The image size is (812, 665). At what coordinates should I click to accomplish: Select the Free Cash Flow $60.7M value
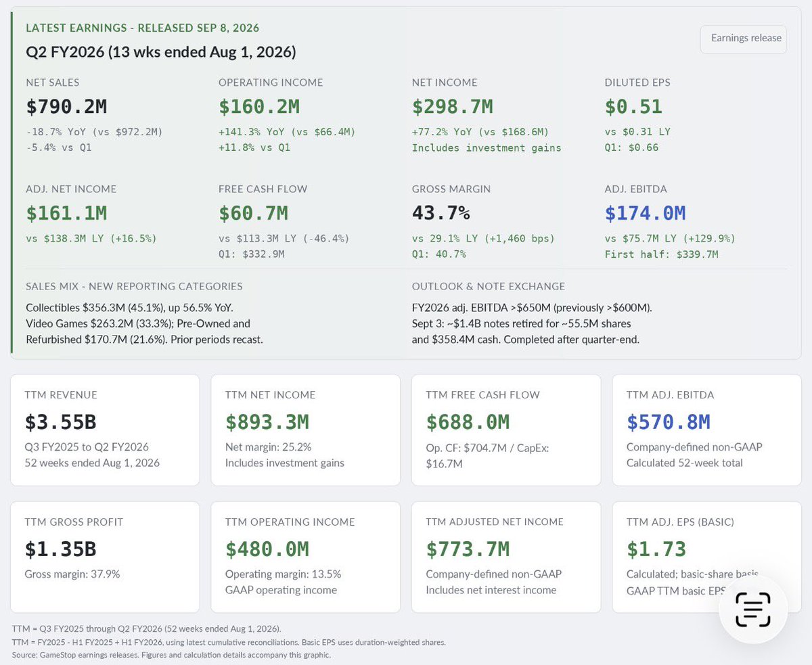point(253,213)
